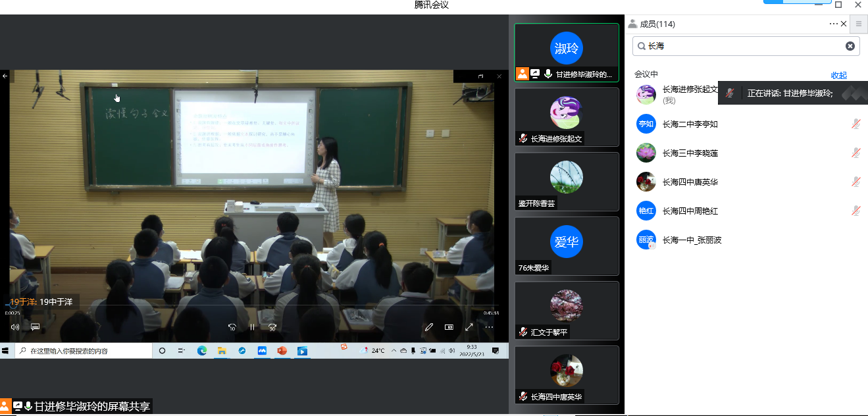
Task: Close the members panel
Action: pos(844,24)
